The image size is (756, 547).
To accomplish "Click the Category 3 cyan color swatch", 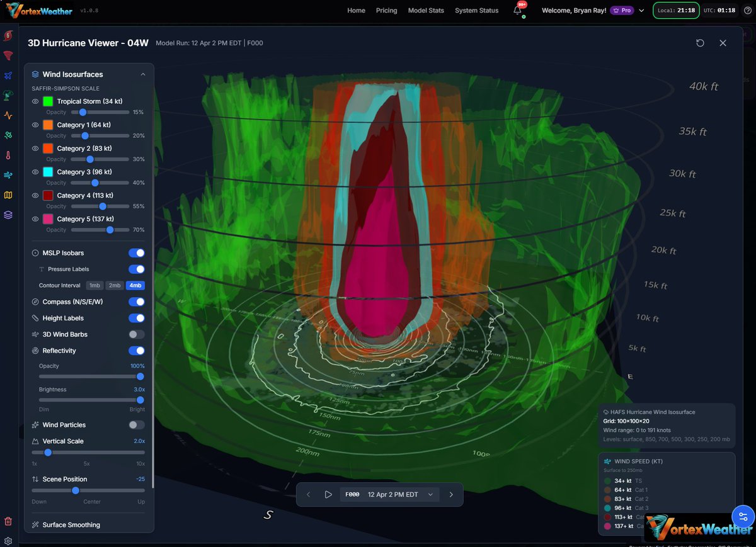I will [x=48, y=172].
